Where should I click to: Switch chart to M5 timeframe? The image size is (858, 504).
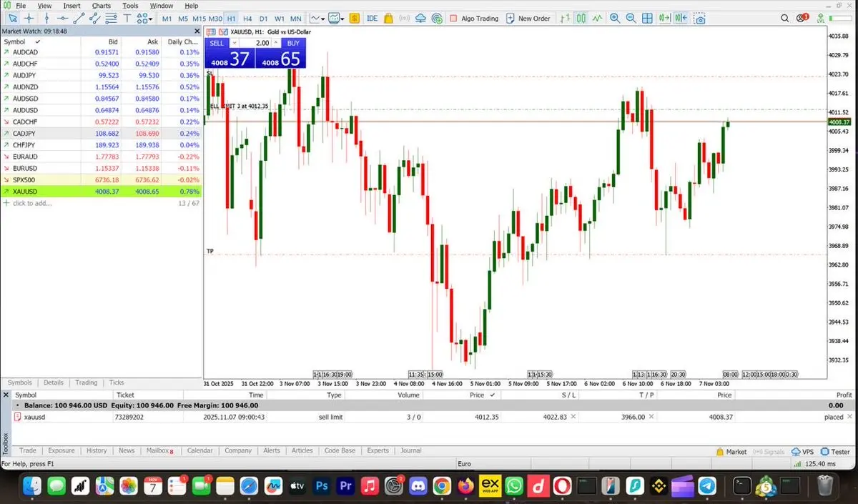point(183,18)
